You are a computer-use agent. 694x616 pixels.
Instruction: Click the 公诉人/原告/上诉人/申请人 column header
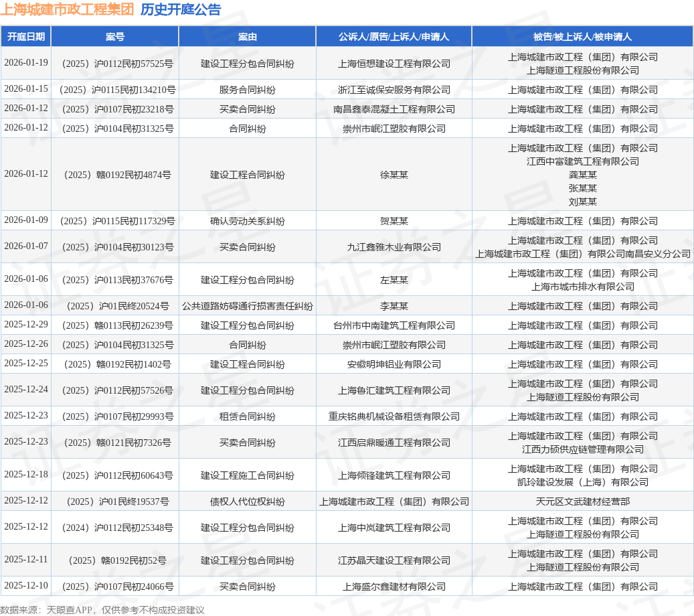(394, 37)
